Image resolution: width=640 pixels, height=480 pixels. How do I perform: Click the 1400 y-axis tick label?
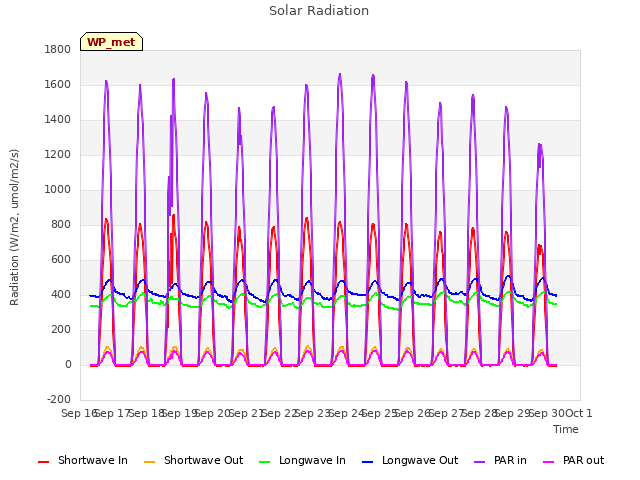(58, 120)
